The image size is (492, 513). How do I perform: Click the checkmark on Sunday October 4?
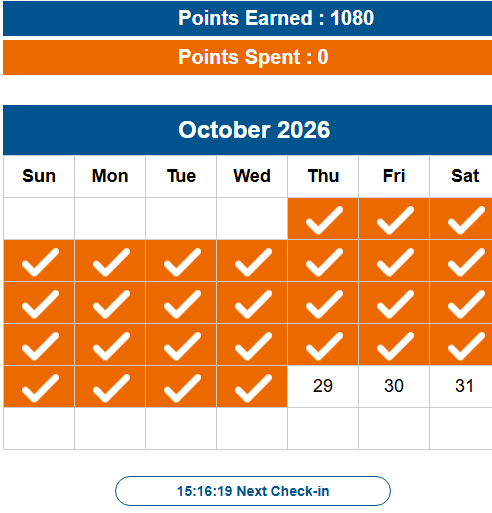coord(40,262)
